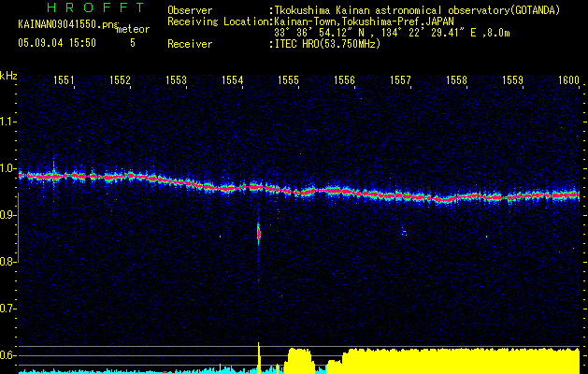
Task: Click the 1.1 kHz axis label
Action: coord(8,122)
